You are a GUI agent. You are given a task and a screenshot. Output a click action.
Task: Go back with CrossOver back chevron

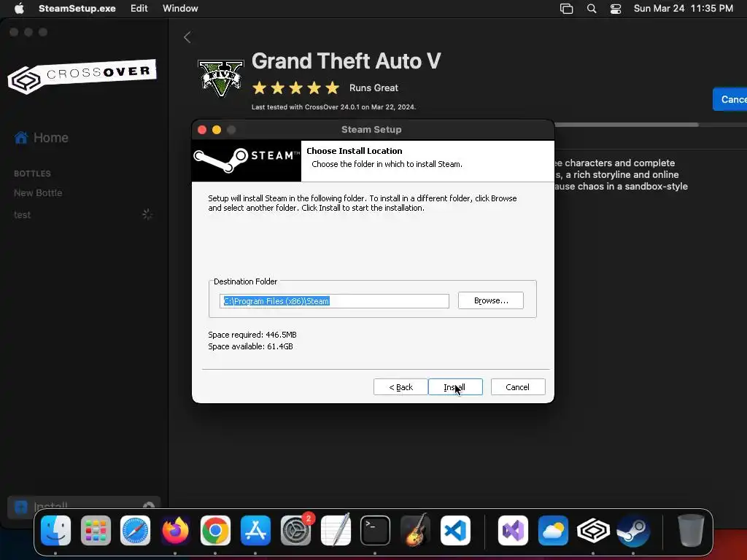187,37
